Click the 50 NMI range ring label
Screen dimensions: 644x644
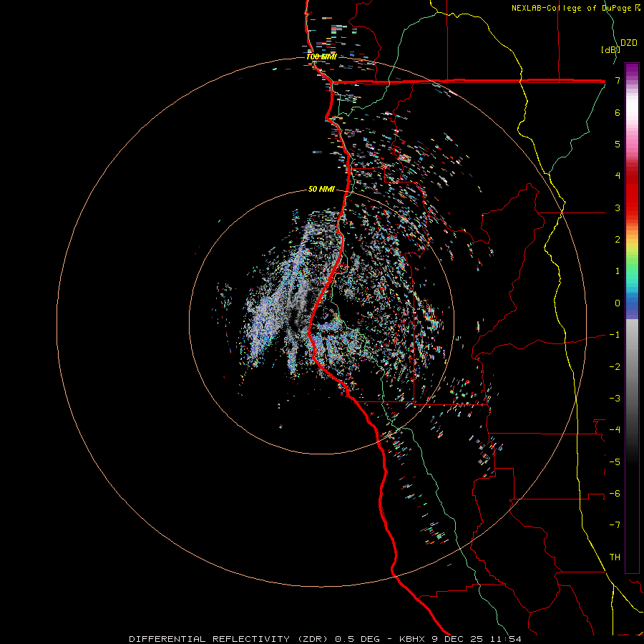click(321, 189)
